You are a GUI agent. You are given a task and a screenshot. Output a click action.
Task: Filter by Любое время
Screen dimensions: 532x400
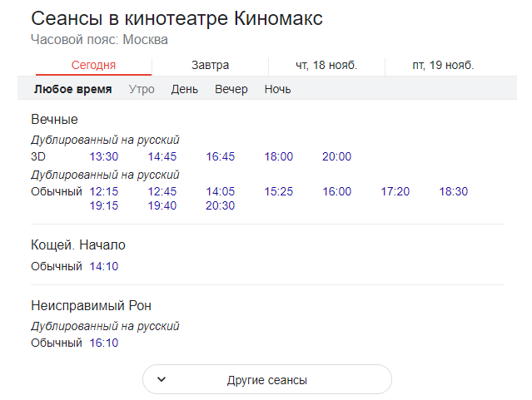pyautogui.click(x=72, y=89)
